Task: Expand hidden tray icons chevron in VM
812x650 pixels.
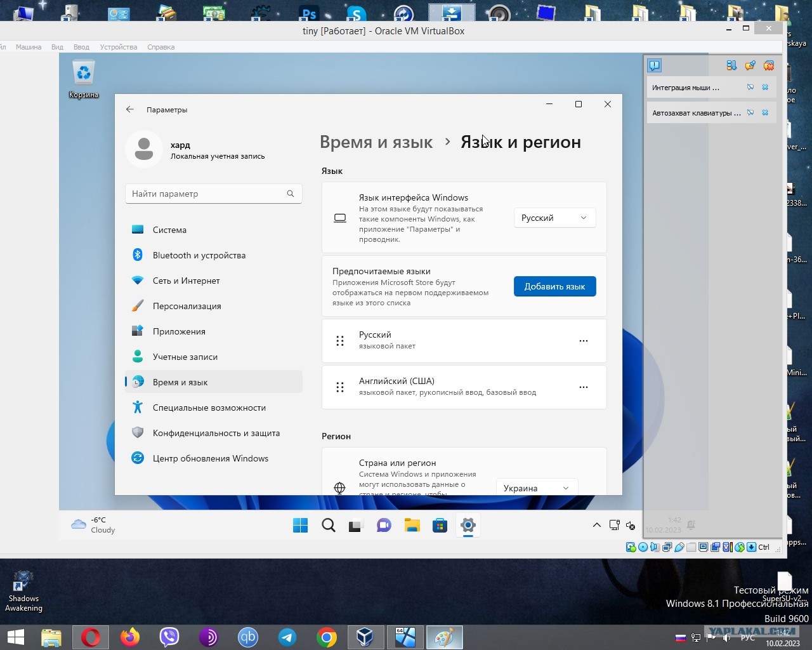Action: pyautogui.click(x=597, y=525)
